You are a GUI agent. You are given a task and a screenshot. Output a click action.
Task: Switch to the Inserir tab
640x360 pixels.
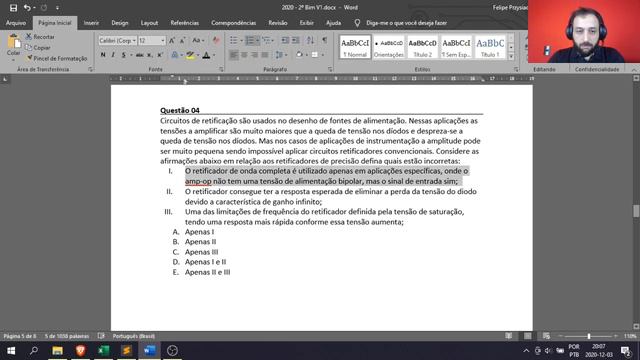tap(91, 23)
